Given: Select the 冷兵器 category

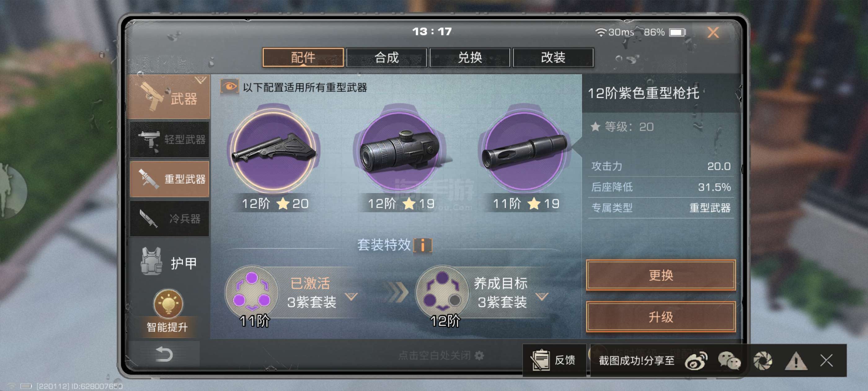Looking at the screenshot, I should pyautogui.click(x=170, y=218).
